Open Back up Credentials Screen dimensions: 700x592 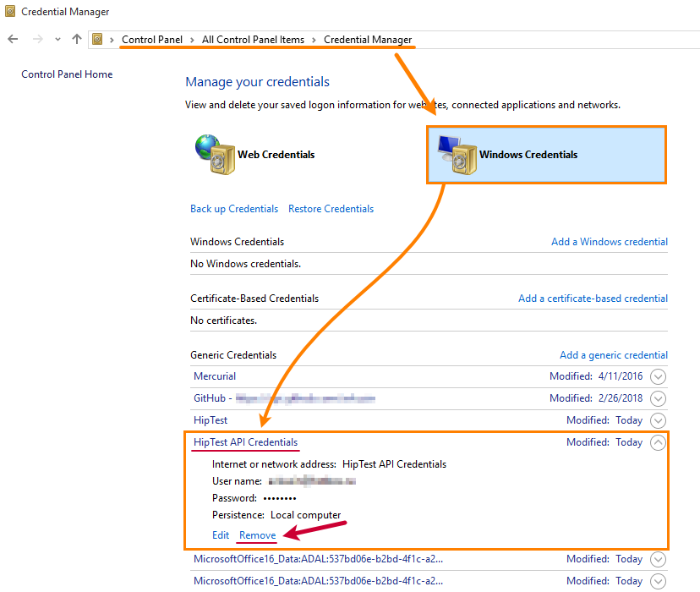[234, 208]
